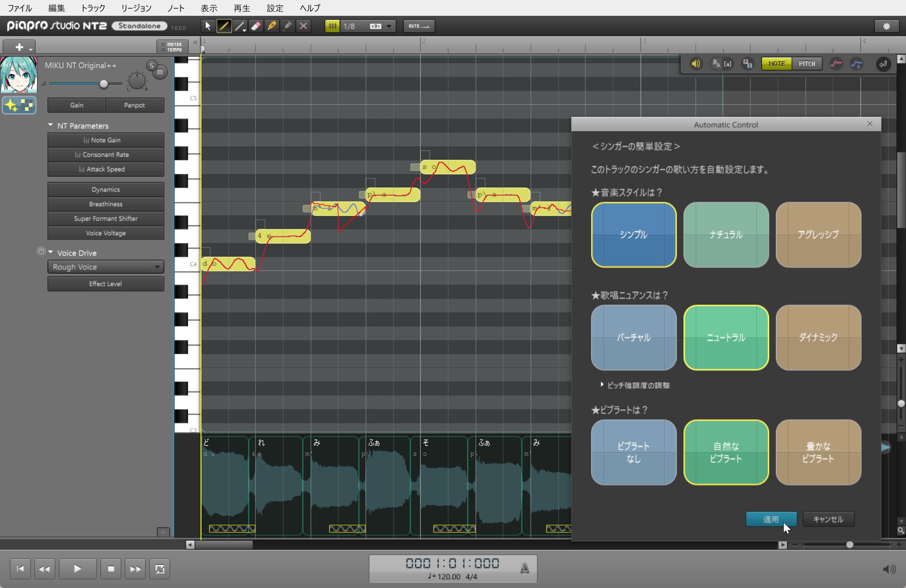Select Attack Speed parameter
Screen dimensions: 906x588
pos(106,169)
